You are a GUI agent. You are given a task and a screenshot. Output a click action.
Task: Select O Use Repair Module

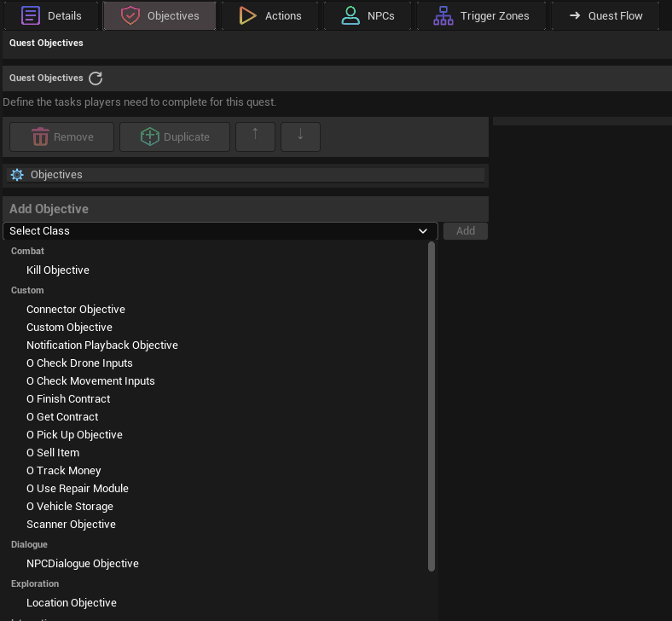pyautogui.click(x=78, y=489)
